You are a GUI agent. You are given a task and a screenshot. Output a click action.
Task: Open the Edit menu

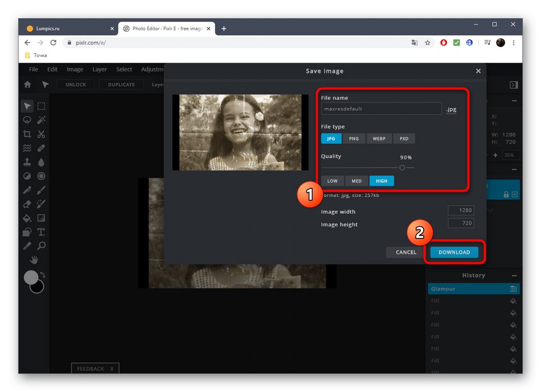(52, 69)
